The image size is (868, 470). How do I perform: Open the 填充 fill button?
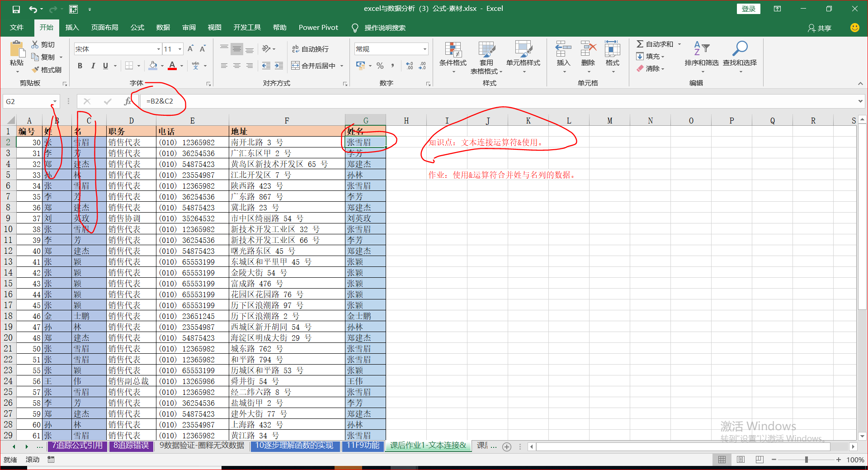(x=651, y=57)
